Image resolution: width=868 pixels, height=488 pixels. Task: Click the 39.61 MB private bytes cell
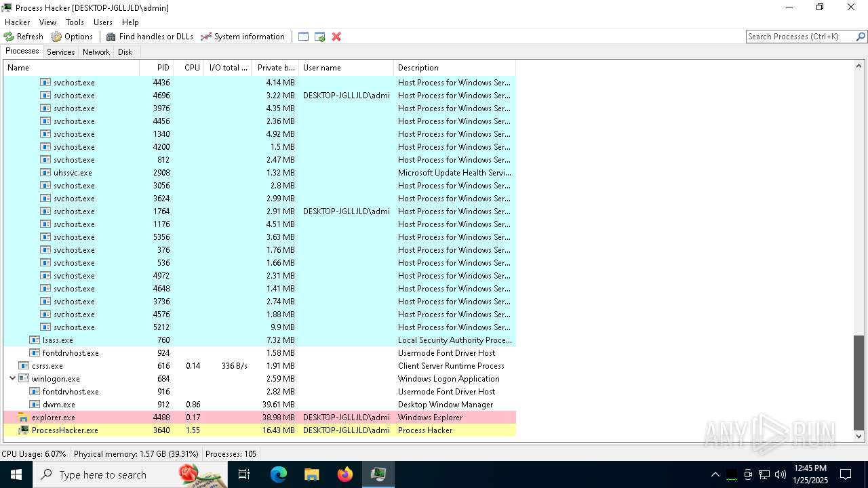pyautogui.click(x=280, y=405)
